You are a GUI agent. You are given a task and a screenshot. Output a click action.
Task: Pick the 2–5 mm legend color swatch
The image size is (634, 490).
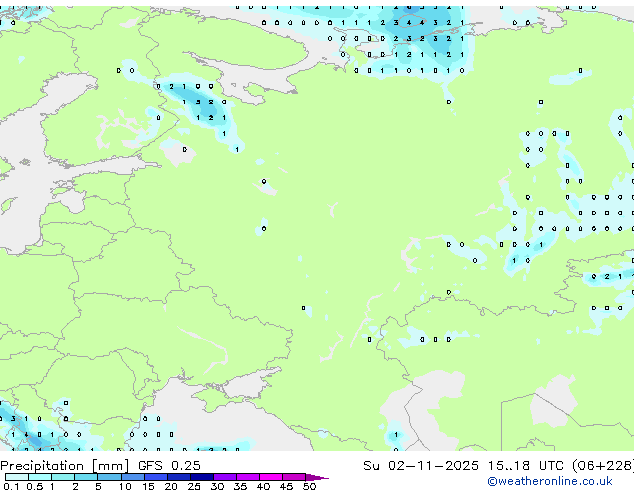coord(86,477)
